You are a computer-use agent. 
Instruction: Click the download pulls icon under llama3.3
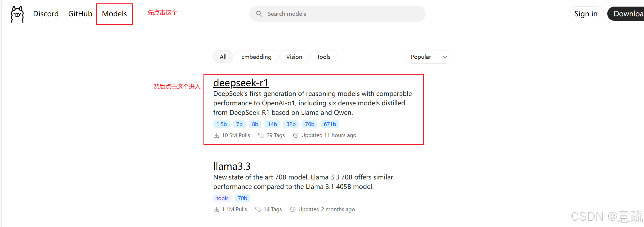click(216, 209)
